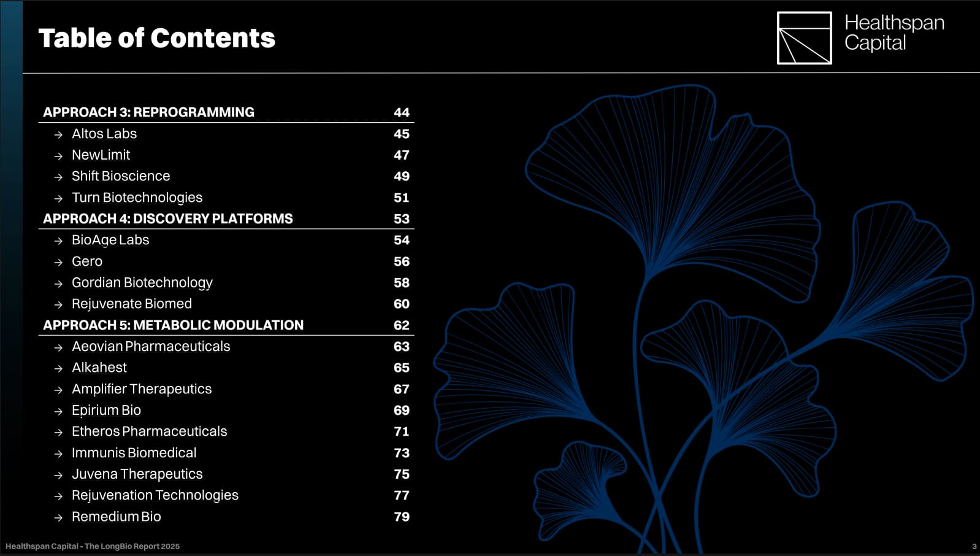
Task: Open the NewLimit entry
Action: click(101, 155)
